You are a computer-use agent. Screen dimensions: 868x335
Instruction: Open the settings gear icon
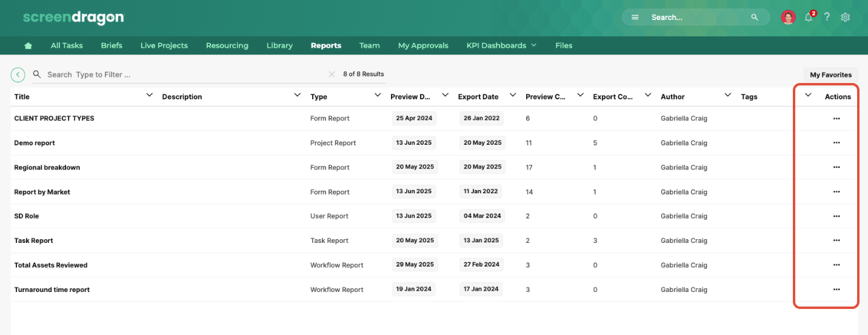tap(846, 18)
